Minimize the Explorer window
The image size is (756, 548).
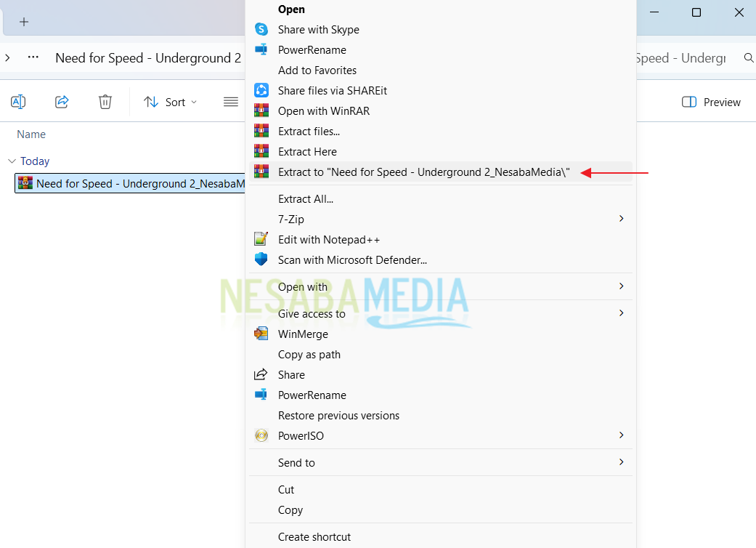point(654,12)
